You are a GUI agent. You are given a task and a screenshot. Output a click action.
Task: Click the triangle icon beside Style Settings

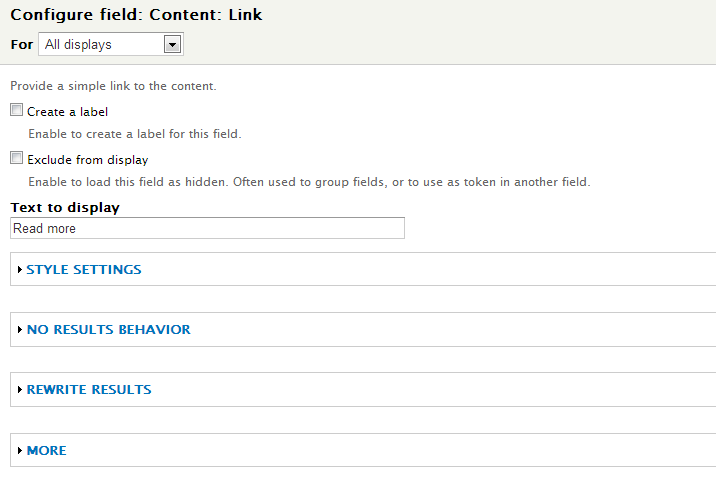tap(20, 269)
